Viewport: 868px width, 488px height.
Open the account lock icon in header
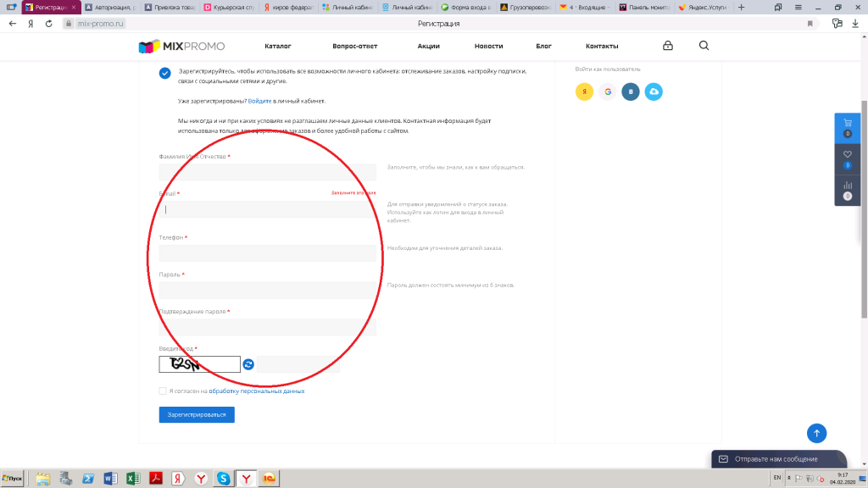pos(667,46)
